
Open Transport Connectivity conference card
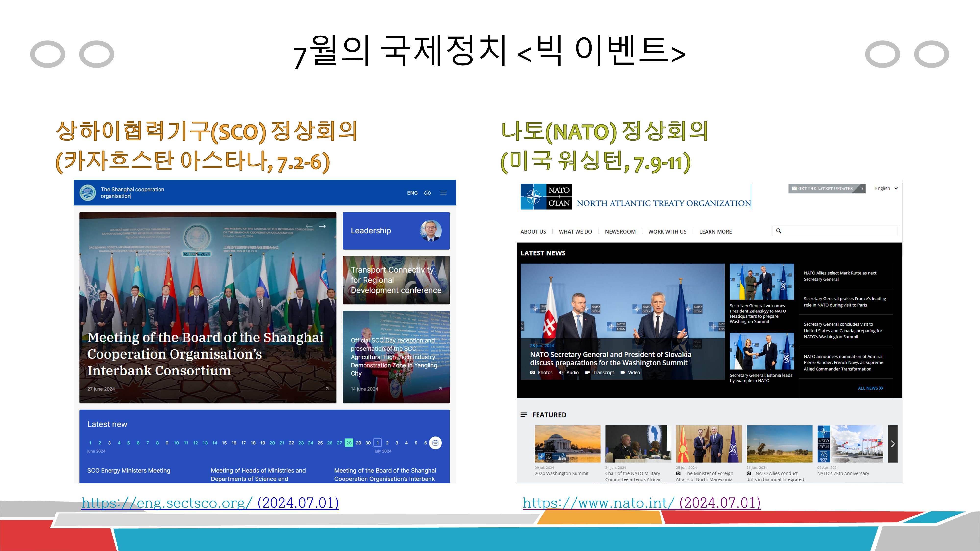pyautogui.click(x=396, y=280)
